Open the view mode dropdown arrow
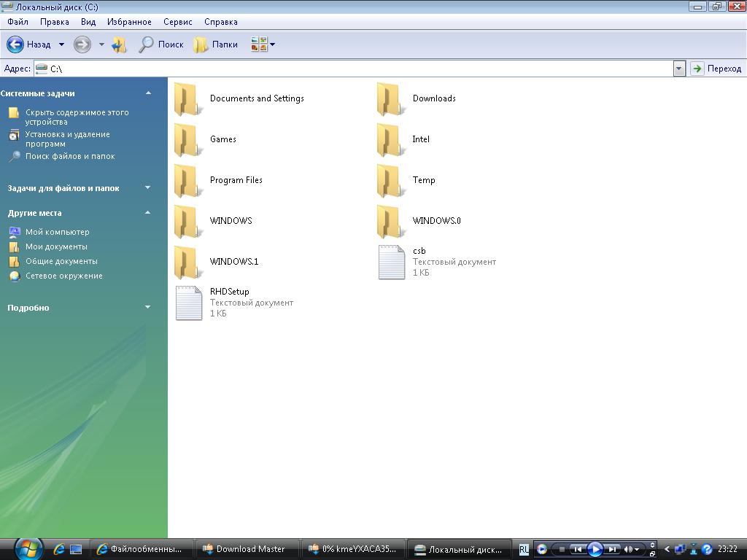747x560 pixels. point(273,44)
